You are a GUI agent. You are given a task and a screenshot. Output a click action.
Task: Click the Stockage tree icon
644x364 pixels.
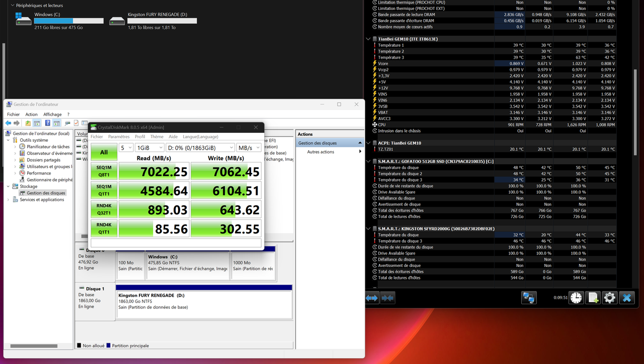(16, 186)
